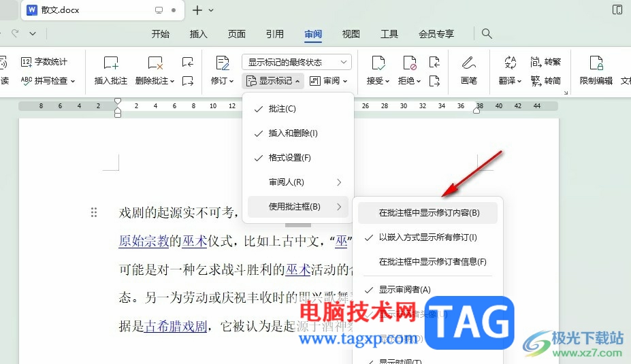
Task: Switch to the 引用 tab
Action: tap(275, 34)
